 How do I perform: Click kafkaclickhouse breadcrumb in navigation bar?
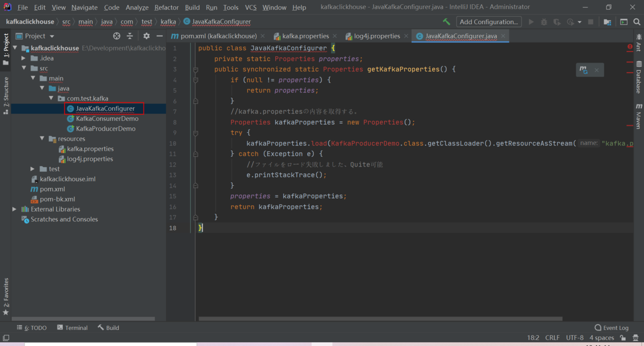tap(30, 22)
